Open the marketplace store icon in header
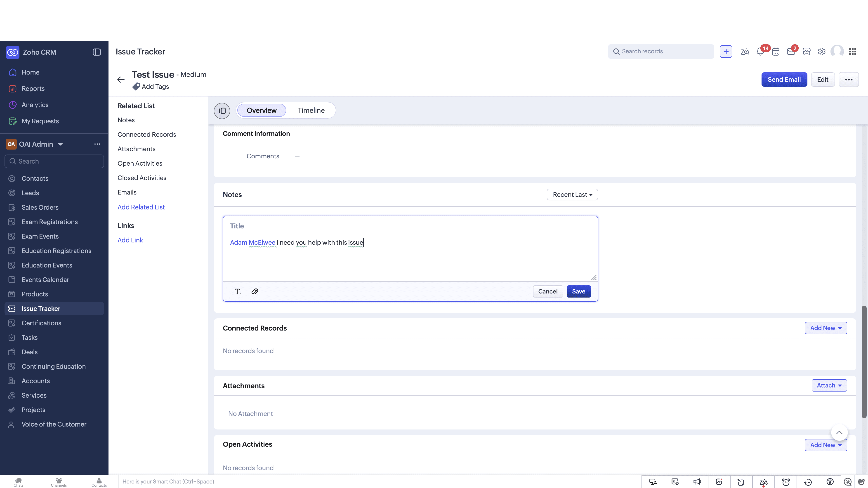The width and height of the screenshot is (868, 488). [x=806, y=52]
